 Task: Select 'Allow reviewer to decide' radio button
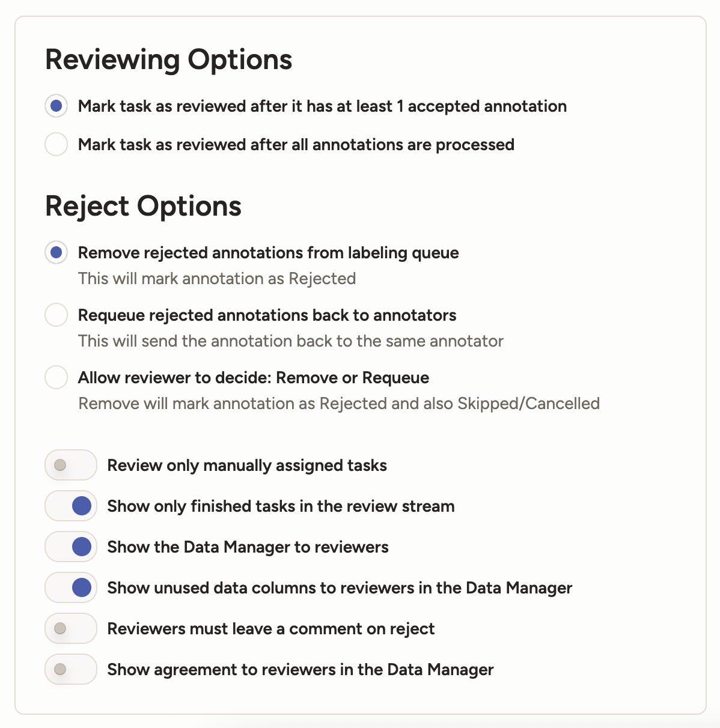pyautogui.click(x=56, y=378)
